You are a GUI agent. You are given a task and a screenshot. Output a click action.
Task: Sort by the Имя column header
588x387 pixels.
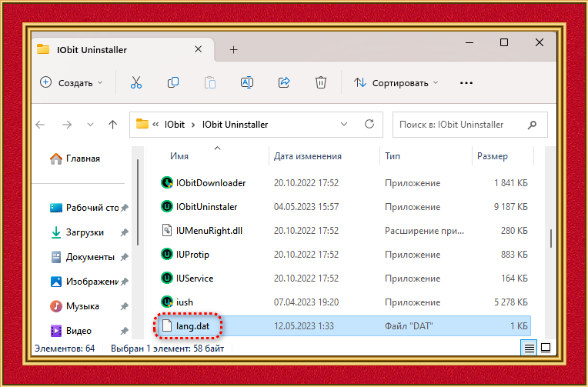click(x=179, y=156)
